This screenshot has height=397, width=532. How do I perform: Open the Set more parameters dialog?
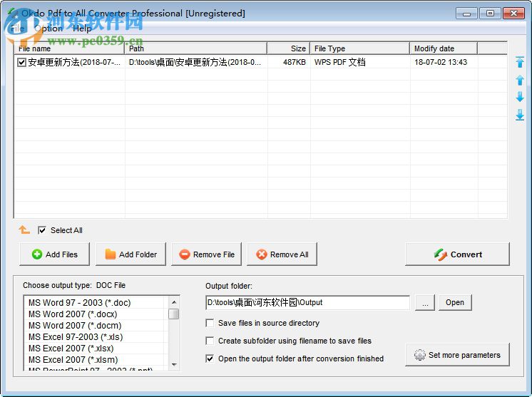pyautogui.click(x=457, y=355)
